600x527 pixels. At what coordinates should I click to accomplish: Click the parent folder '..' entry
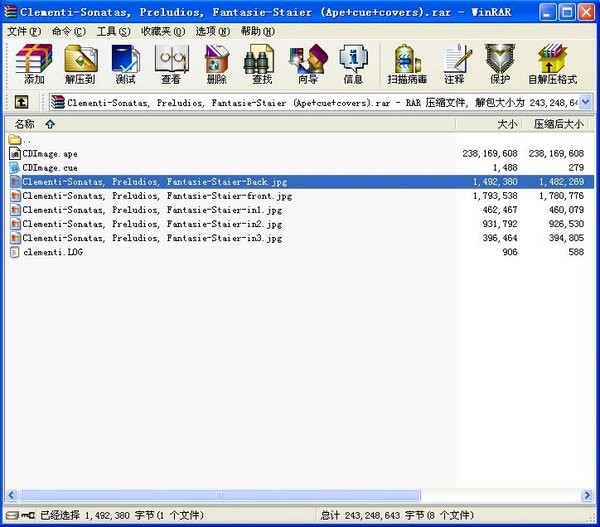point(19,140)
